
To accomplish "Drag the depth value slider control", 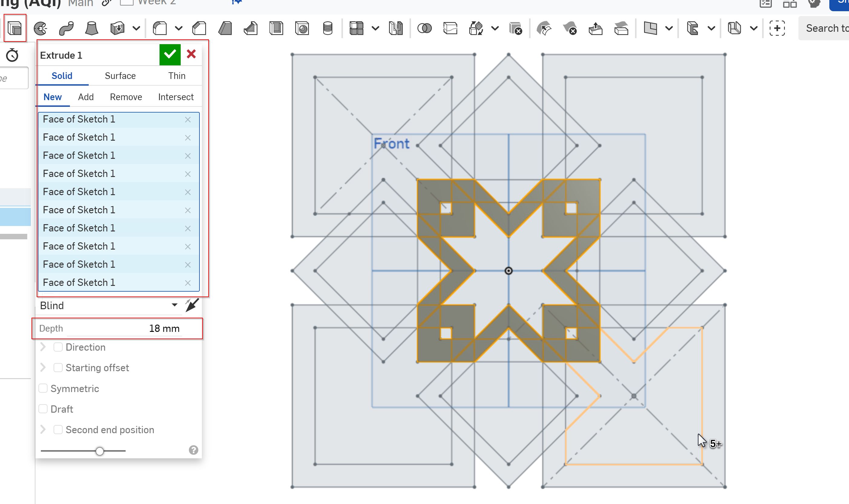I will pos(99,450).
